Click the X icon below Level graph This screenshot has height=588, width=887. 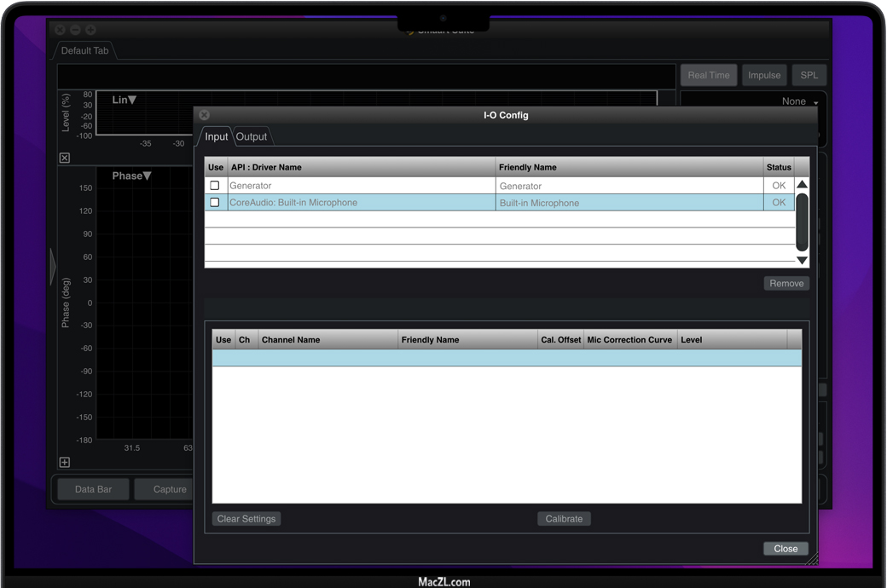[x=65, y=158]
